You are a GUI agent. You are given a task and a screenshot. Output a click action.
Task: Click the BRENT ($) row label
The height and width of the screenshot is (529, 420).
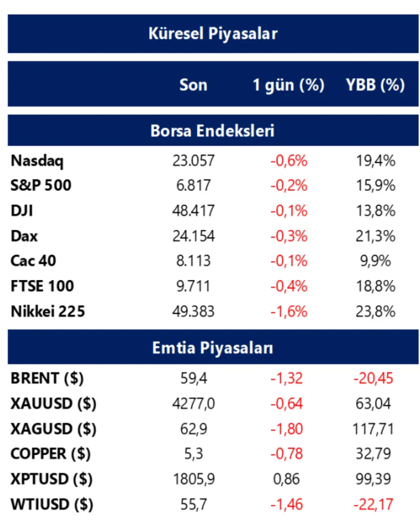point(47,378)
